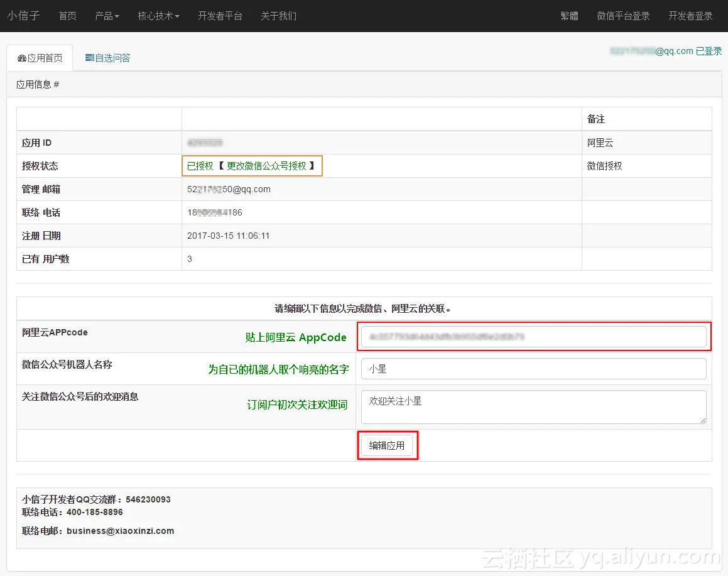728x576 pixels.
Task: Click the 联络电话 400-185-8896 text
Action: (72, 512)
